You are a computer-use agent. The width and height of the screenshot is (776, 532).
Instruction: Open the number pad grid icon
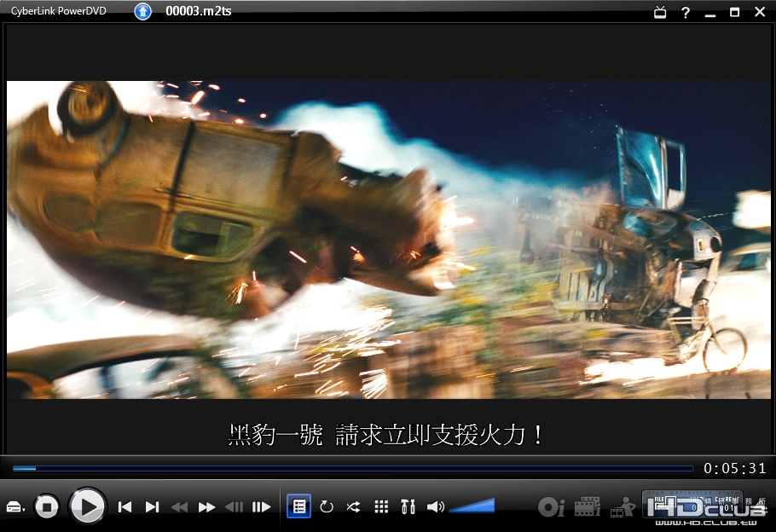pos(381,506)
